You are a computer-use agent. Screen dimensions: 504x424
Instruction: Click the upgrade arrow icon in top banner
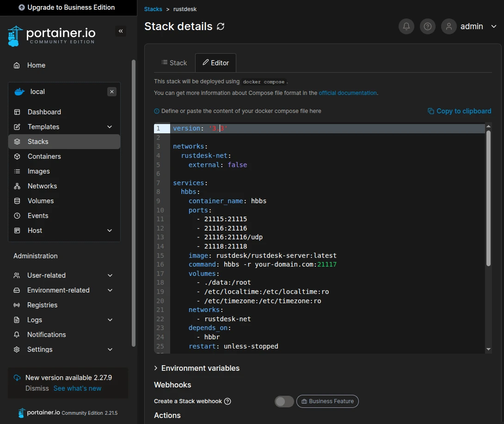22,7
